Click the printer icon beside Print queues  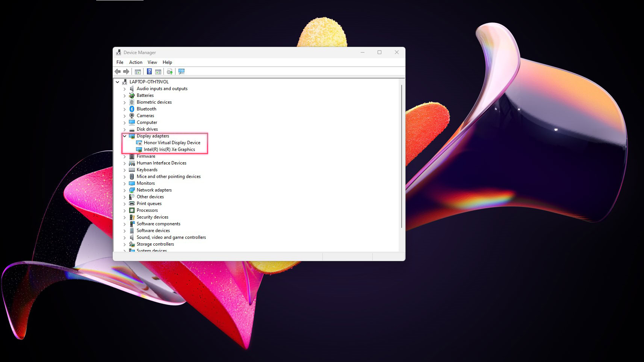click(132, 204)
